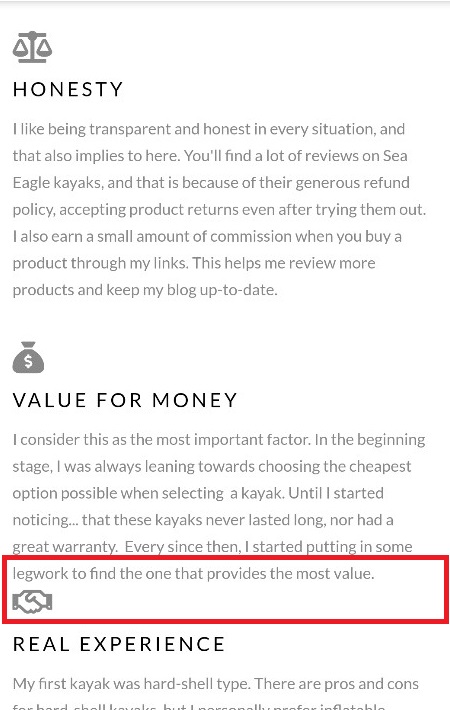Click the sentence "I consider this as the most important factor"
Viewport: 450px width, 710px height.
click(162, 440)
